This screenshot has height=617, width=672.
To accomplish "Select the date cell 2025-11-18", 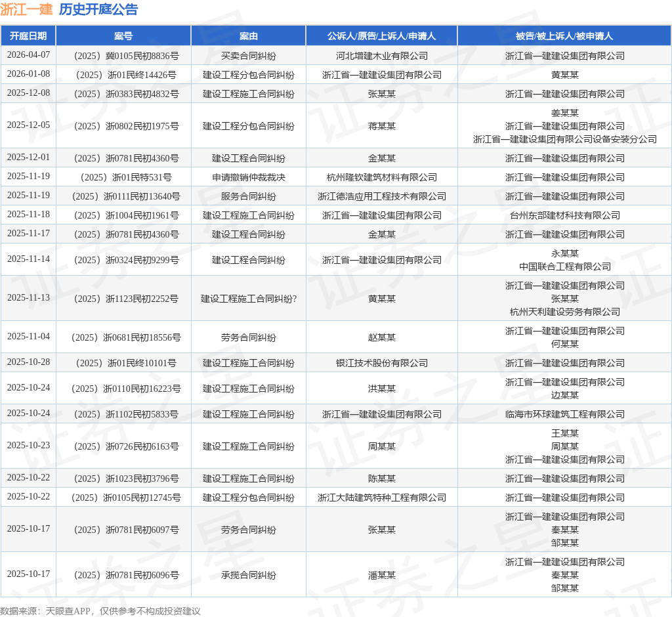I will [x=28, y=214].
